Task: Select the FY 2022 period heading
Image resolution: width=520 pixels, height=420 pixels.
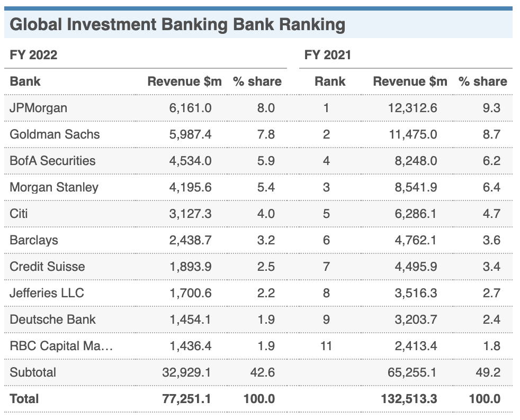Action: [x=33, y=55]
